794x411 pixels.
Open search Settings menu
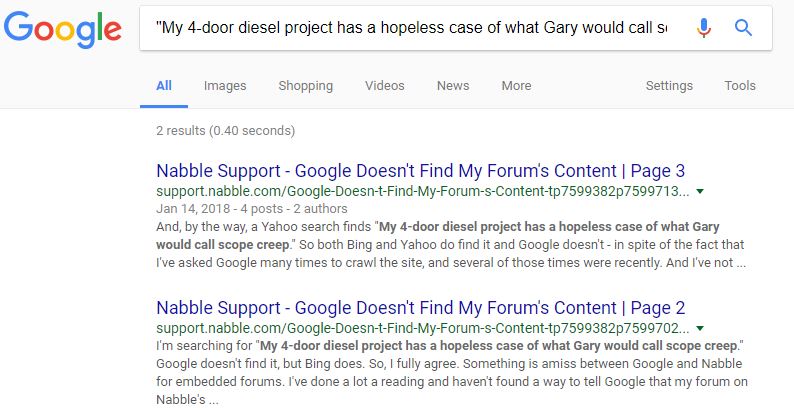[669, 86]
